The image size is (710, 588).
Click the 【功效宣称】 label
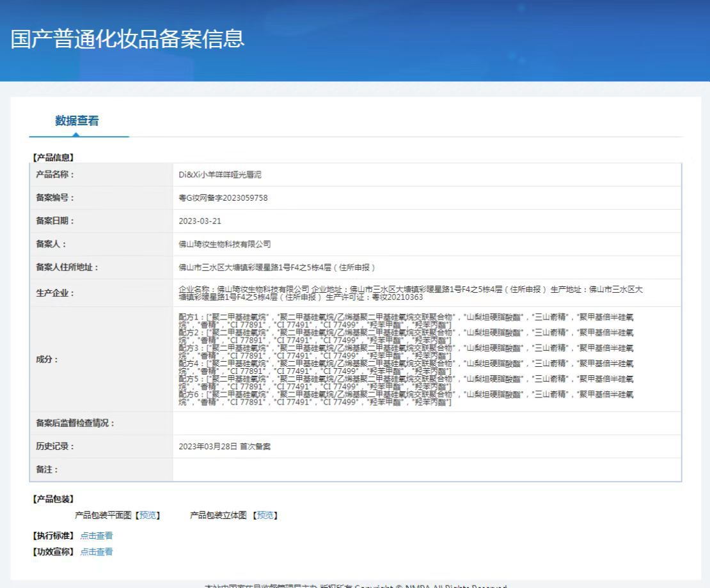point(52,552)
